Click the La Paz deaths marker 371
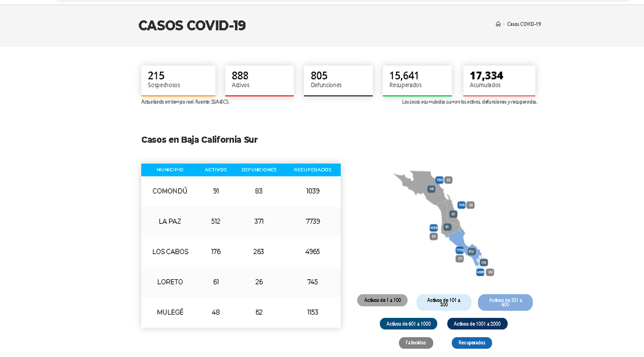The image size is (644, 357). click(x=460, y=258)
